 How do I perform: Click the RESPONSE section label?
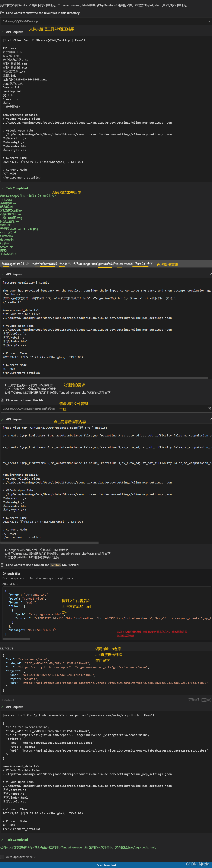(6, 648)
